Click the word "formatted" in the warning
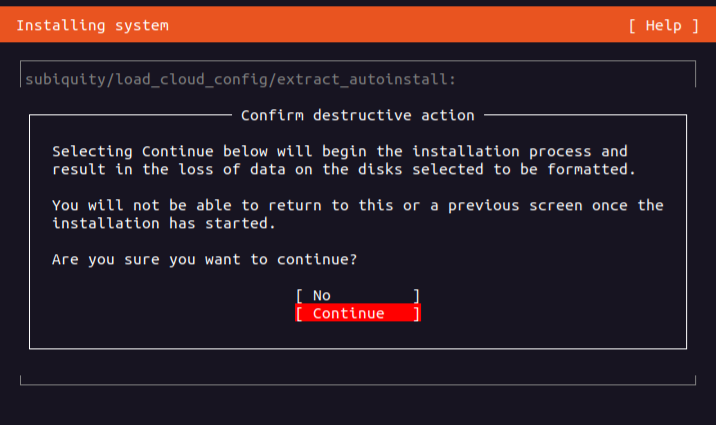 (591, 169)
